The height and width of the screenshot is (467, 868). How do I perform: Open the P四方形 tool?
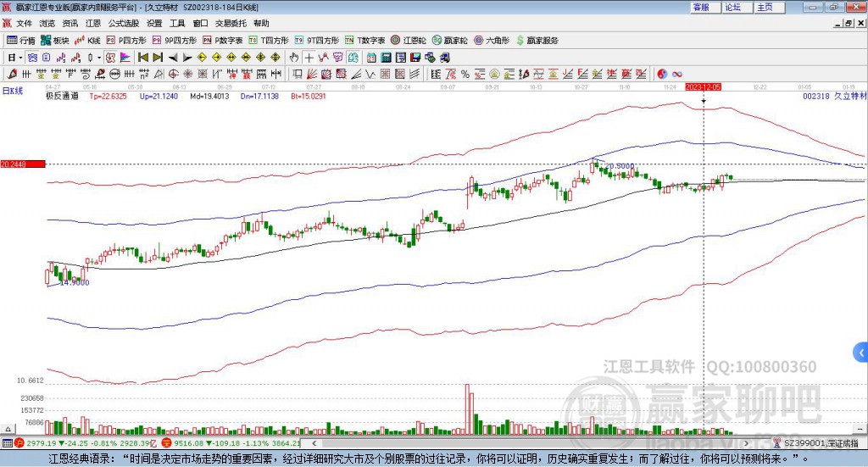coord(126,41)
